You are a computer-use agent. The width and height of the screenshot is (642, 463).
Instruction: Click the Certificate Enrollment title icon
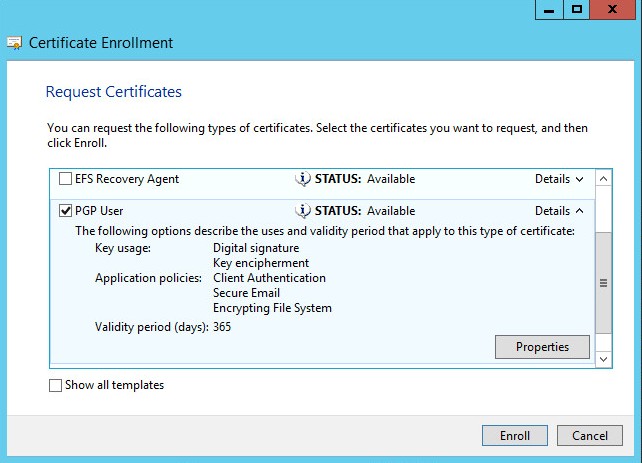15,43
